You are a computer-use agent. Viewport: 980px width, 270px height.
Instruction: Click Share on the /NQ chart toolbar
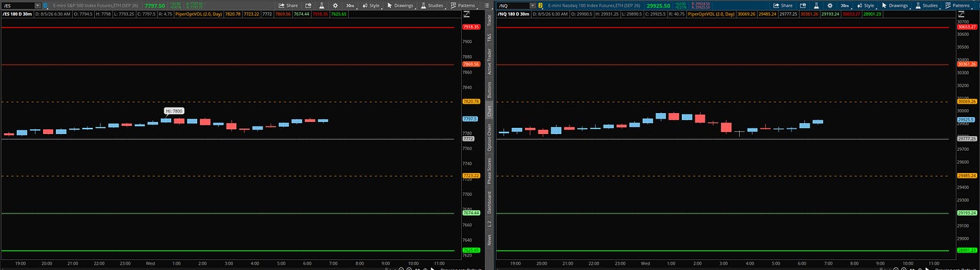coord(783,5)
